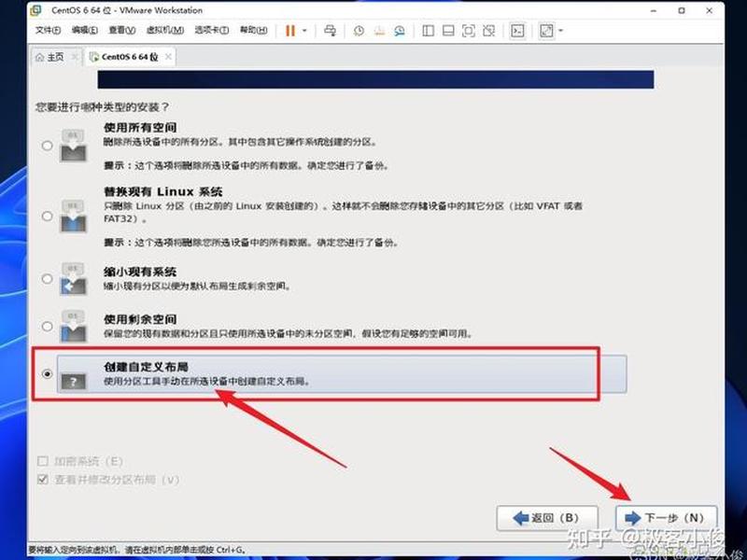The height and width of the screenshot is (560, 747).
Task: Click the 返回(B) button
Action: click(547, 518)
